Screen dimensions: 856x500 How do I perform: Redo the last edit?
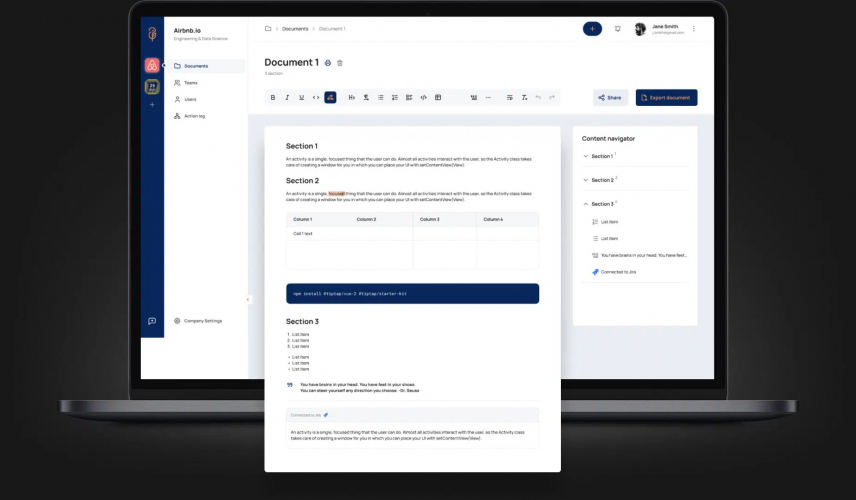[x=552, y=98]
